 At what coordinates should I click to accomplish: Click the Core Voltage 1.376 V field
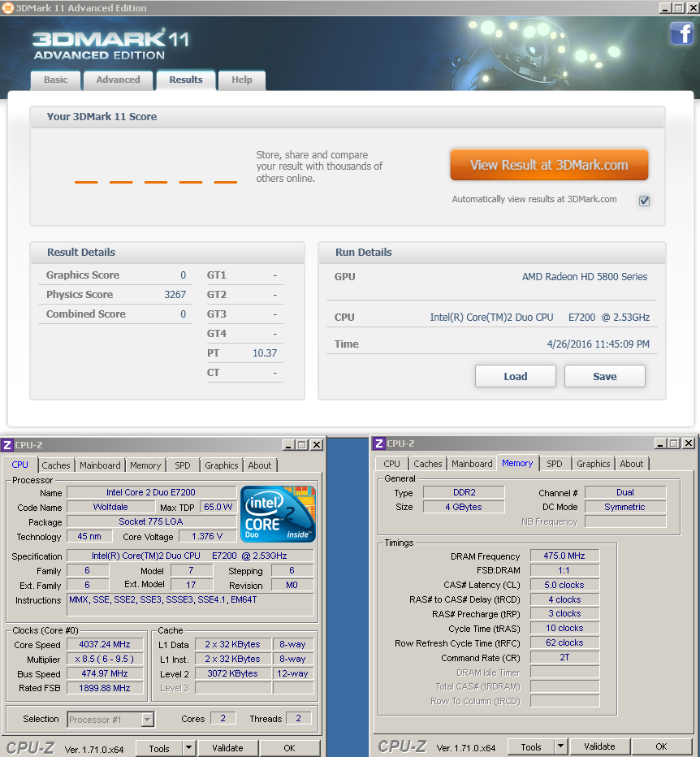(208, 536)
